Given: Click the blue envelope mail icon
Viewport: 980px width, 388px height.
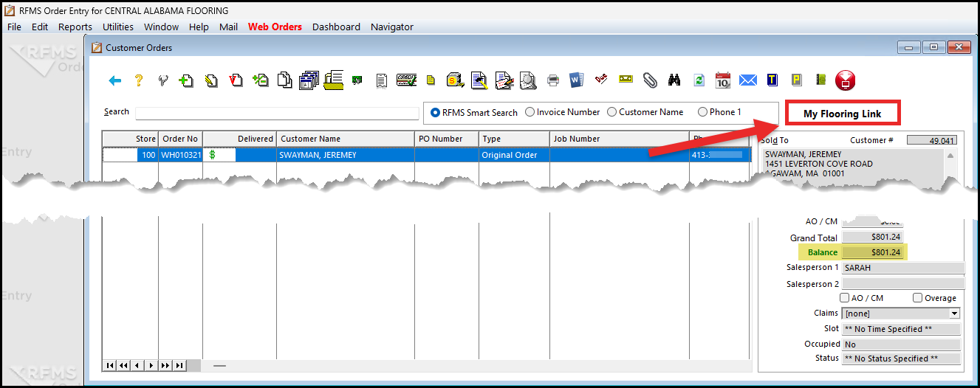Looking at the screenshot, I should [x=748, y=80].
